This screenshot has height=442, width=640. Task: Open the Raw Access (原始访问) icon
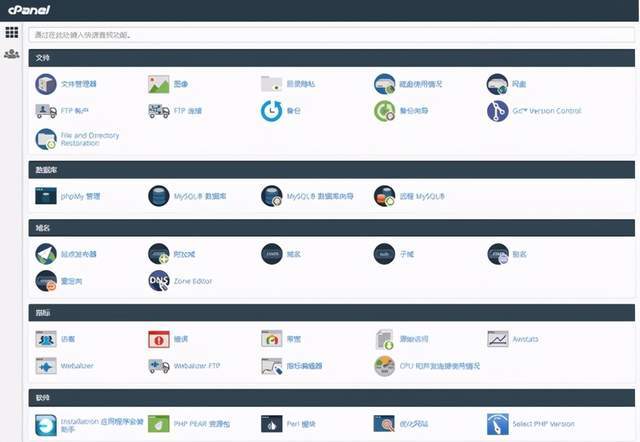pyautogui.click(x=384, y=339)
